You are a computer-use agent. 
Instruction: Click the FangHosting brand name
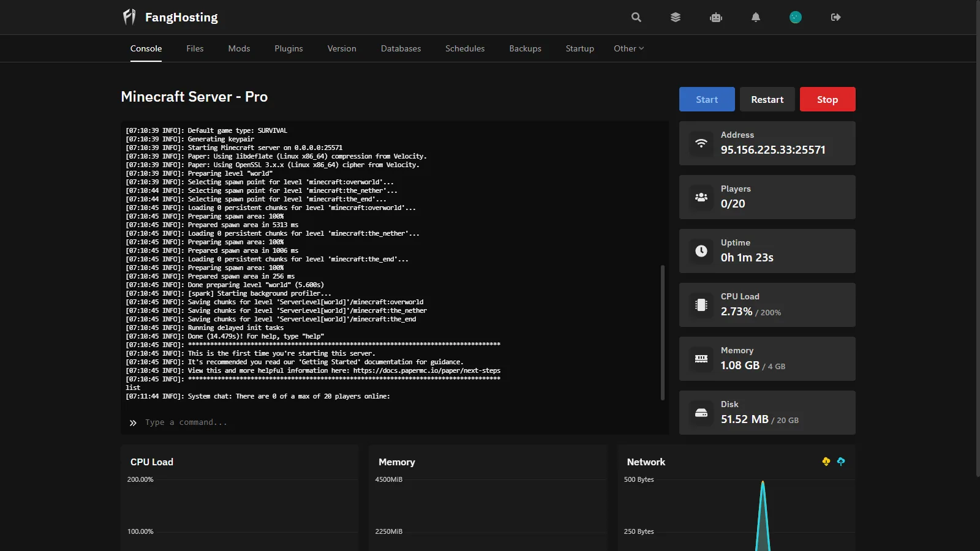181,17
